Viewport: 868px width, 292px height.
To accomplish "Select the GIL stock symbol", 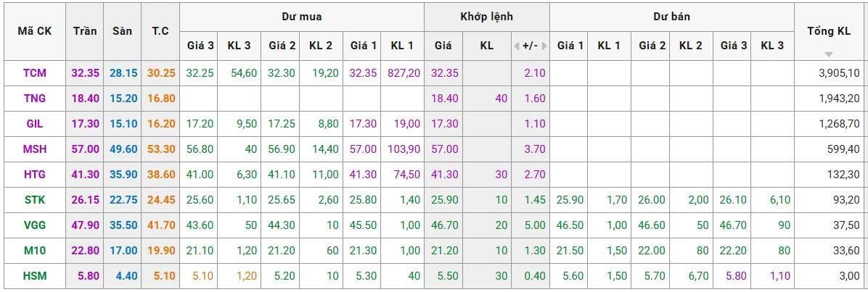I will [x=35, y=124].
